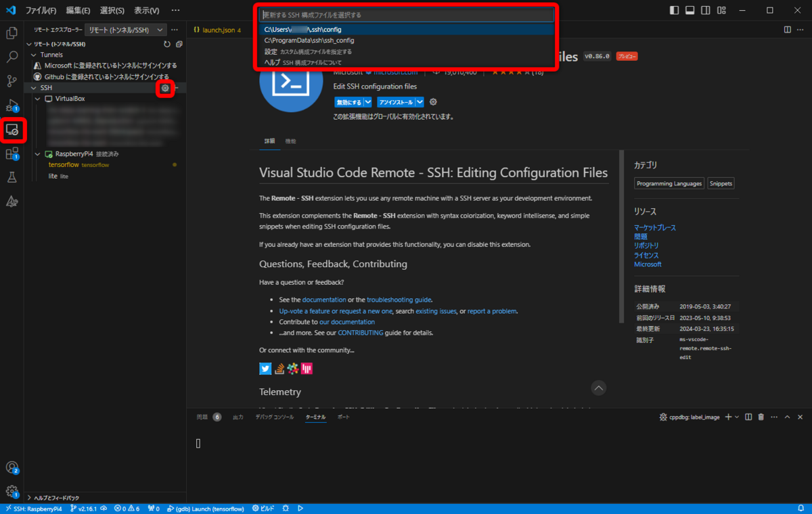Open the Explorer view in activity bar
The image size is (812, 514).
(x=12, y=32)
